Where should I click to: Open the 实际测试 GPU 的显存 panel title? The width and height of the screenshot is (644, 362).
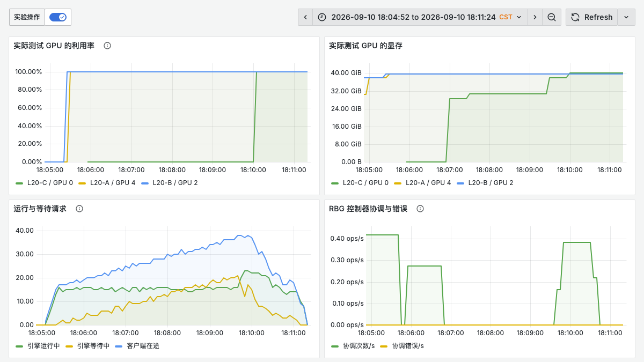point(365,46)
